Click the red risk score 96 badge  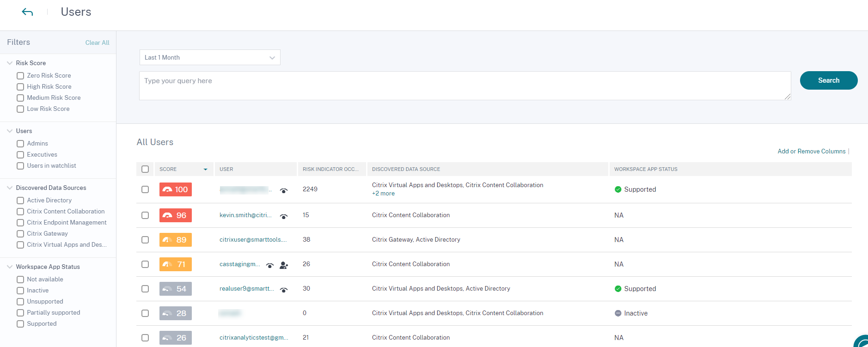pos(176,215)
